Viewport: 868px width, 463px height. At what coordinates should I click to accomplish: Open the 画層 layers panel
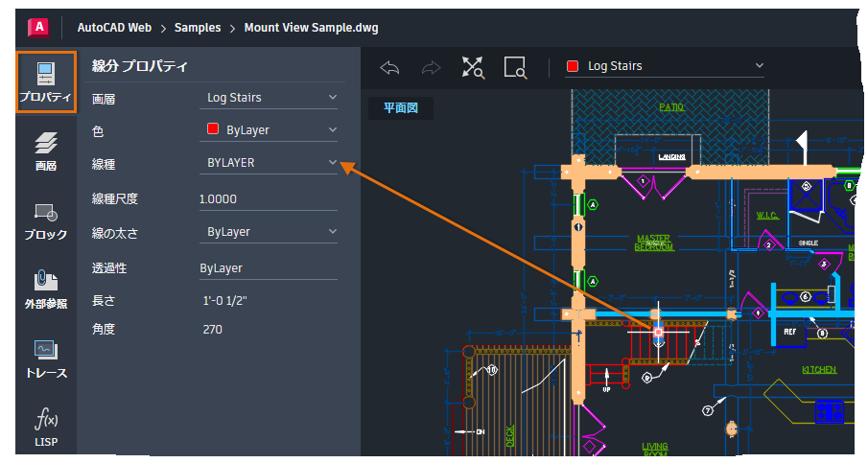tap(46, 151)
